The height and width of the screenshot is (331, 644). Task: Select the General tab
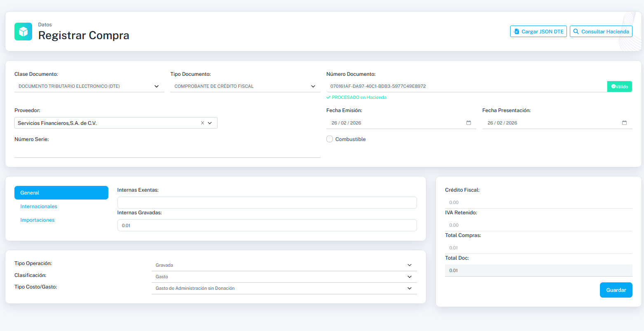click(61, 192)
